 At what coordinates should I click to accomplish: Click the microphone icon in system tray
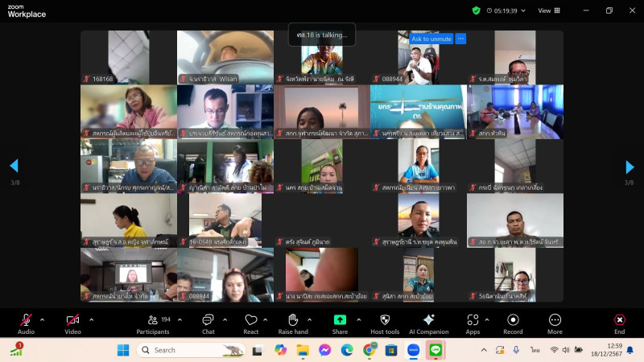(x=516, y=350)
